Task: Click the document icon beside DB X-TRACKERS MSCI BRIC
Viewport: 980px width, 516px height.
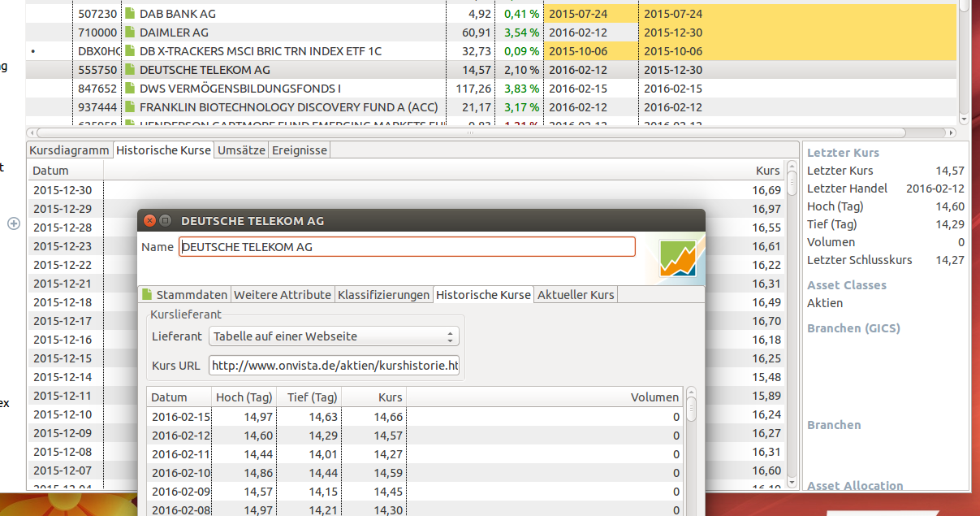Action: tap(128, 51)
